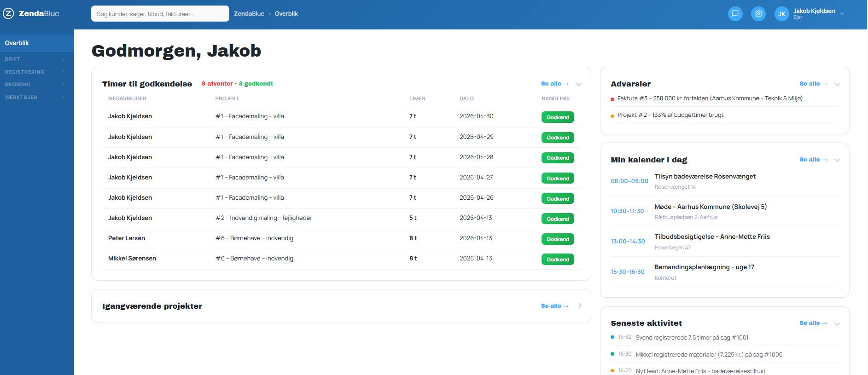Open Jakob Kjeldsen account dropdown
Viewport: 868px width, 375px height.
click(x=842, y=14)
